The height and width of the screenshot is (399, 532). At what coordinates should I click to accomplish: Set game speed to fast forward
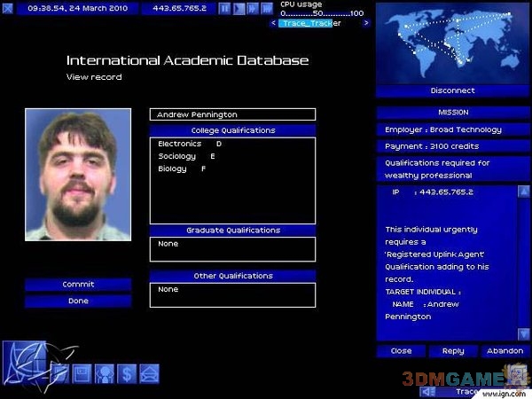point(252,8)
